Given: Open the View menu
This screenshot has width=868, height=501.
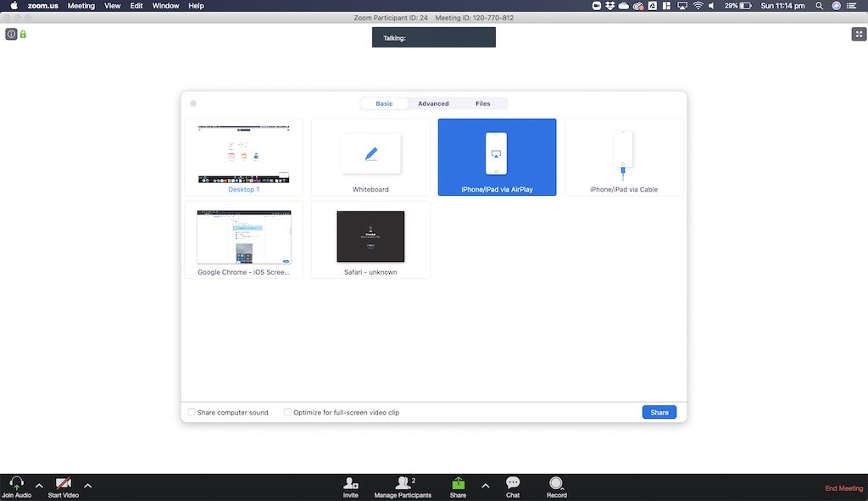Looking at the screenshot, I should tap(113, 6).
